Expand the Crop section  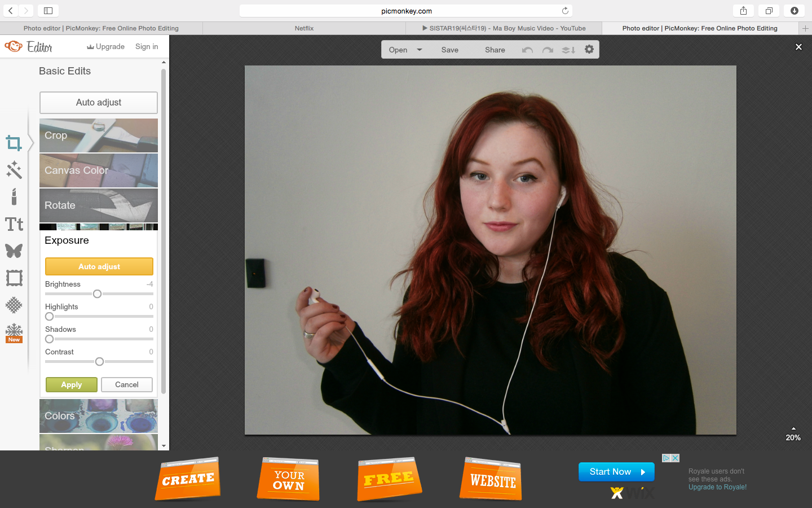point(99,135)
